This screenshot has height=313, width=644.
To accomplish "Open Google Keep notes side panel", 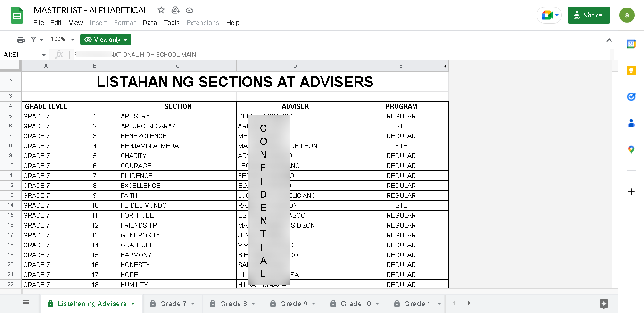I will click(x=631, y=70).
